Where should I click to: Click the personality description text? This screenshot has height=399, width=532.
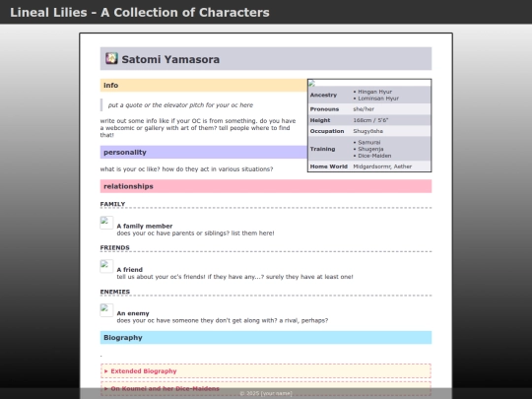point(186,169)
